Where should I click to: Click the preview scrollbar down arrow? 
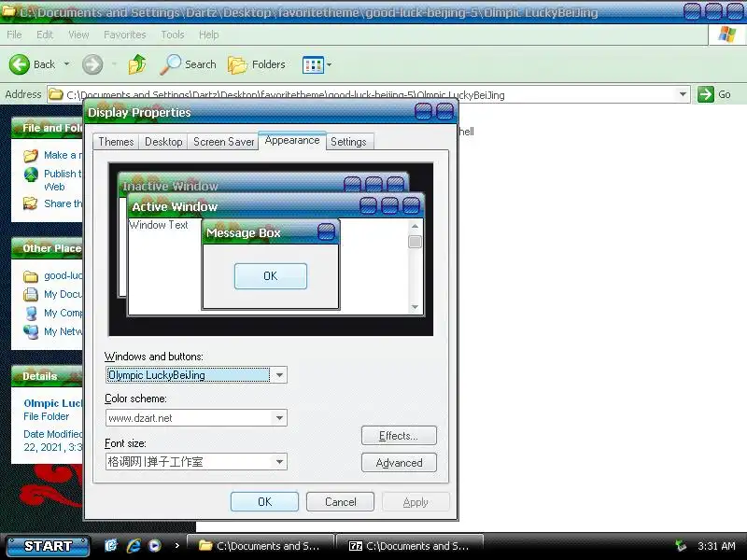pyautogui.click(x=415, y=307)
